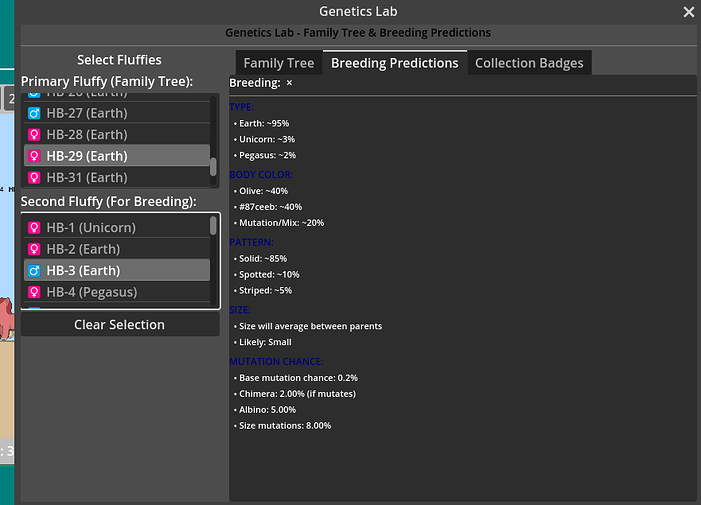
Task: Click the female icon next to HB-2
Action: click(34, 249)
